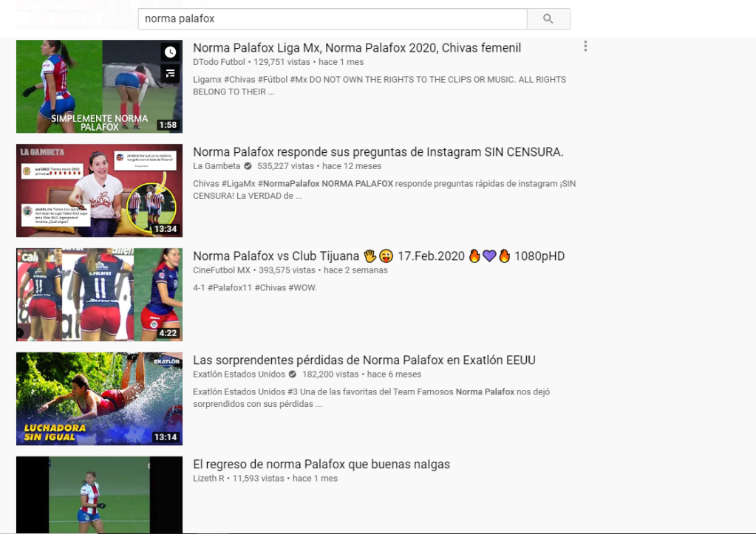The width and height of the screenshot is (756, 534).
Task: Visit the CineFutbol MX channel
Action: [x=222, y=270]
